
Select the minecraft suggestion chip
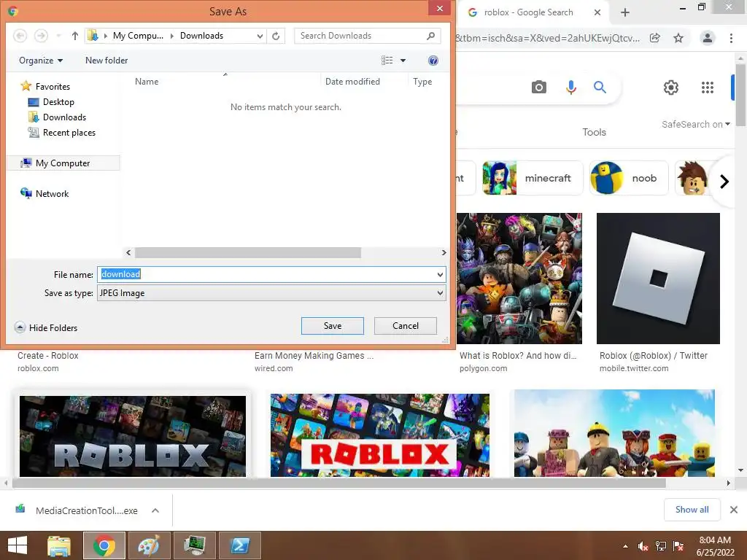point(533,178)
